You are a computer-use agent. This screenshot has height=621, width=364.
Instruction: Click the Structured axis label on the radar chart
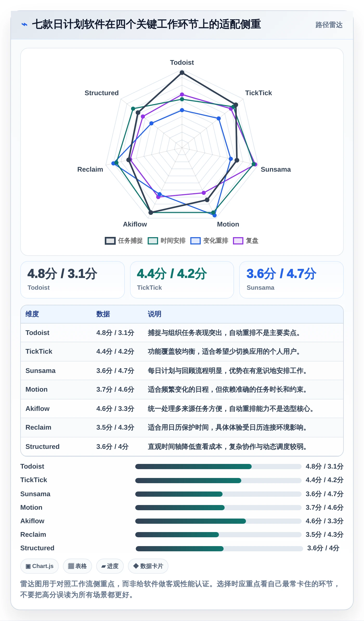(102, 93)
